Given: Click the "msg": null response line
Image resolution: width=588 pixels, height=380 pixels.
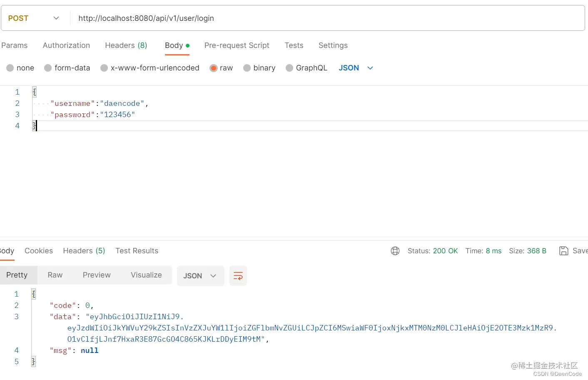Looking at the screenshot, I should (74, 350).
